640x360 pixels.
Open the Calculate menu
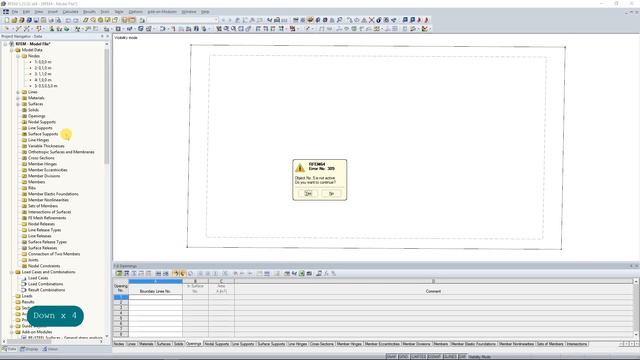[71, 12]
